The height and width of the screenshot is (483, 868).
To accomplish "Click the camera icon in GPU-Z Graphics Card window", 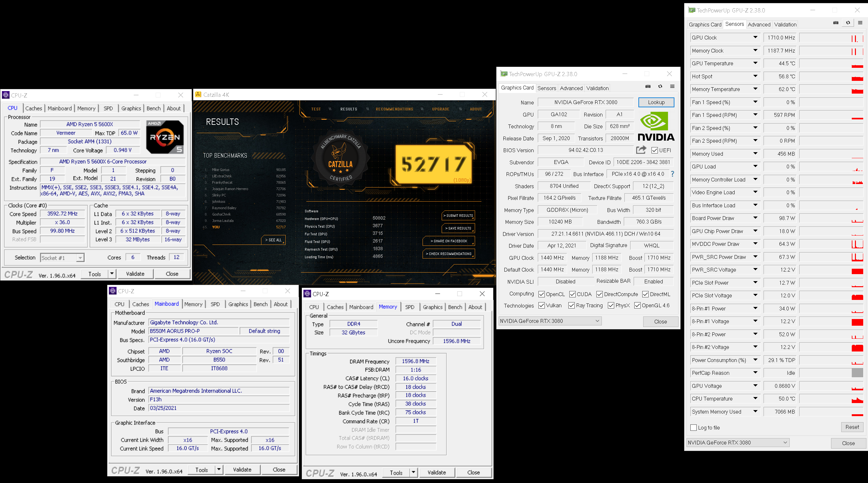I will tap(648, 87).
